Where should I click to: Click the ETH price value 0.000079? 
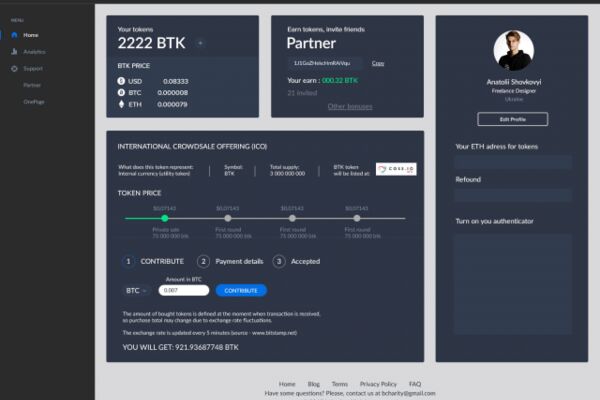tap(172, 104)
